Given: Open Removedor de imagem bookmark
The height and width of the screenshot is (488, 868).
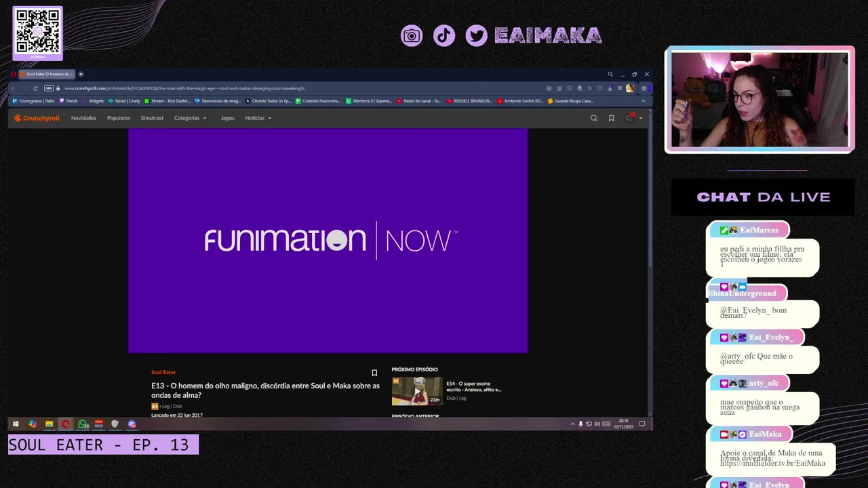Looking at the screenshot, I should pos(218,101).
